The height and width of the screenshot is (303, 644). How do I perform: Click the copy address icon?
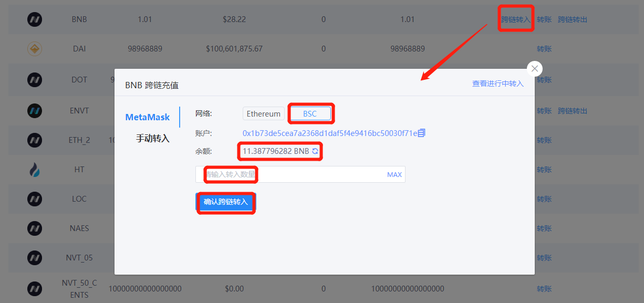tap(421, 133)
